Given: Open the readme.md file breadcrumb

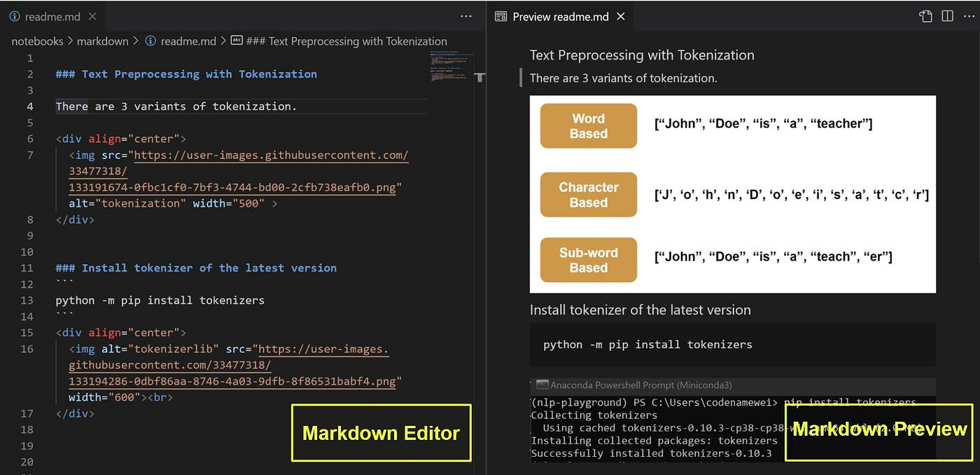Looking at the screenshot, I should [182, 41].
